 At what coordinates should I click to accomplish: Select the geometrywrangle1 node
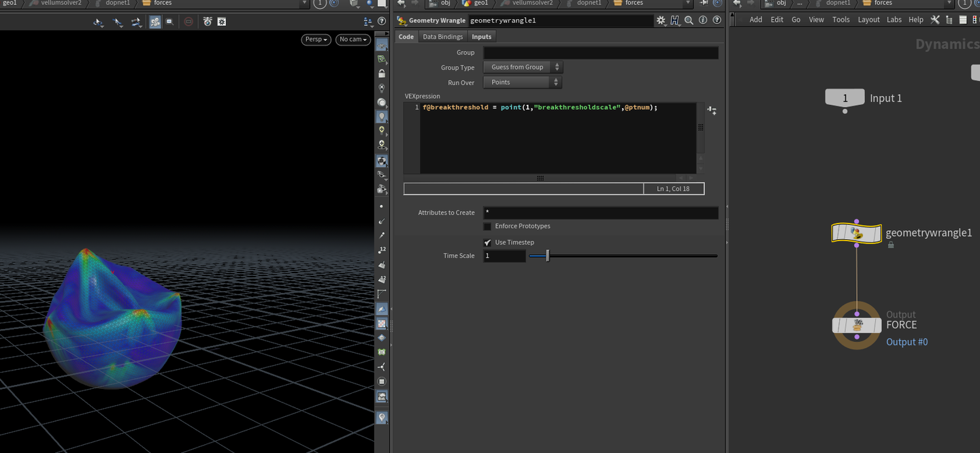coord(857,234)
